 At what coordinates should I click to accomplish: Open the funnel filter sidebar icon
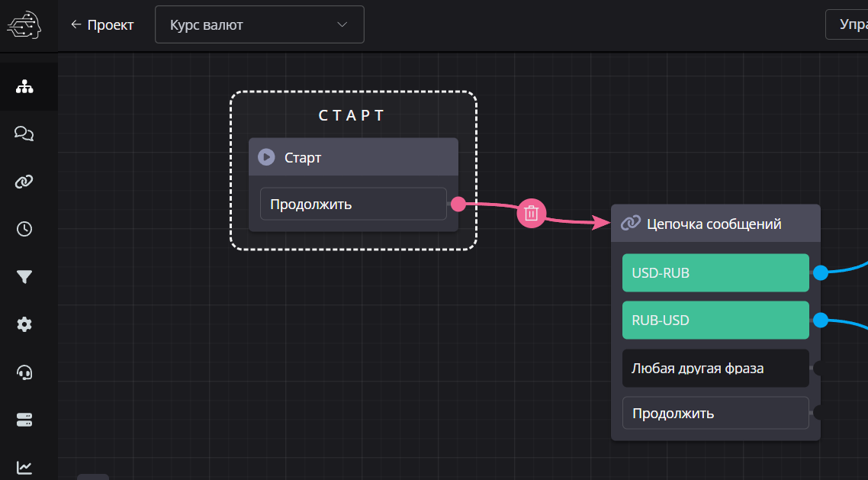click(24, 277)
